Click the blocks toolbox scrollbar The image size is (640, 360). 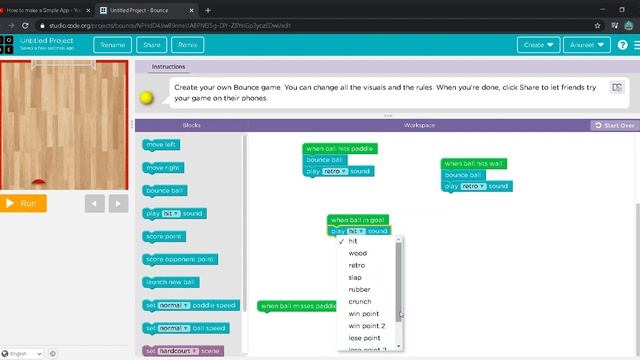click(x=245, y=224)
